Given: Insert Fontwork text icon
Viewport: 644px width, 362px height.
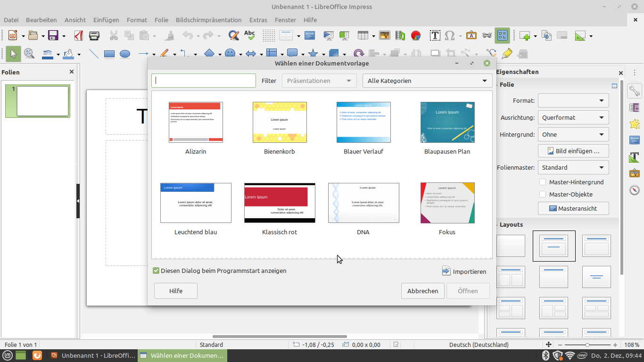Looking at the screenshot, I should 471,35.
